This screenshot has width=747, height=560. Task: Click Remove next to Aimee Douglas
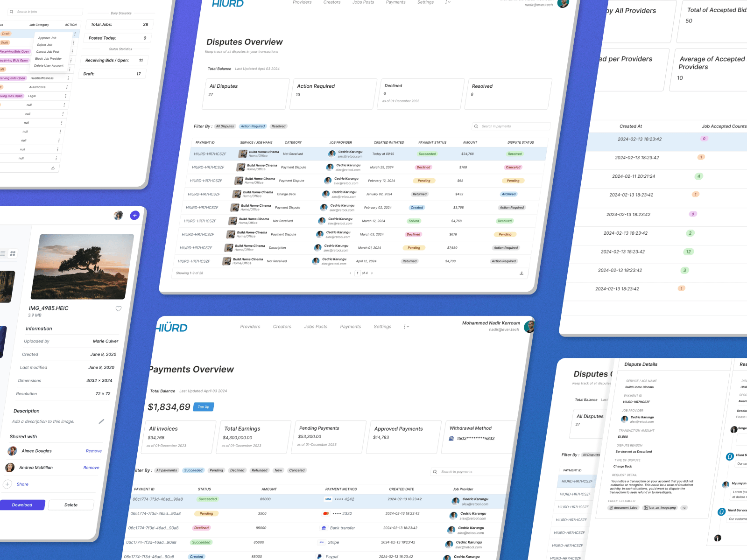pyautogui.click(x=93, y=451)
